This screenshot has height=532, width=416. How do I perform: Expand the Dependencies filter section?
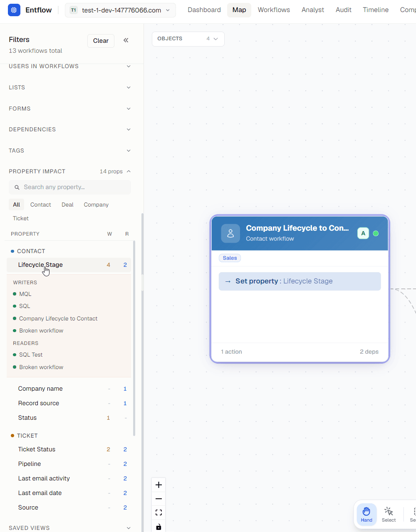click(70, 129)
